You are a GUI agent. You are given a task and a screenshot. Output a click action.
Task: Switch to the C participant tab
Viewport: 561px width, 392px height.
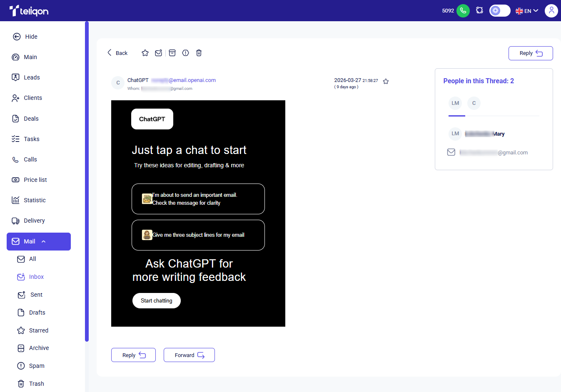(474, 103)
